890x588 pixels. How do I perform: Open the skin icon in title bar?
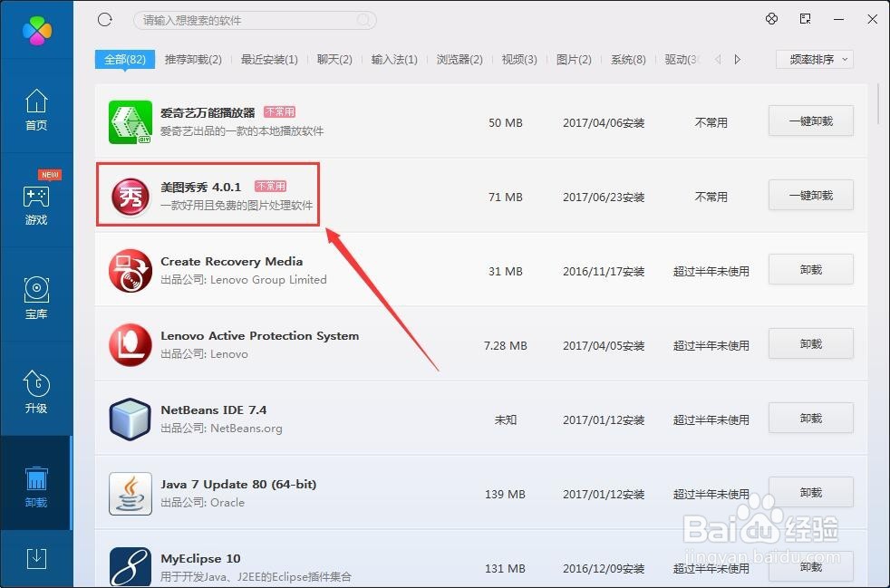click(771, 19)
